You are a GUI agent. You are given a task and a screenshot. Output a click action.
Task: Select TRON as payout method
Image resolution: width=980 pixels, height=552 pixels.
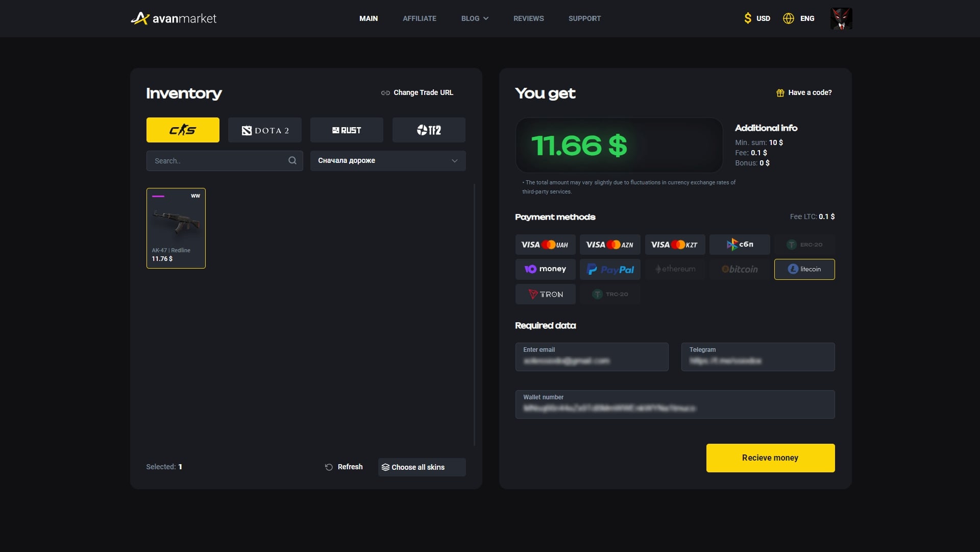(545, 294)
